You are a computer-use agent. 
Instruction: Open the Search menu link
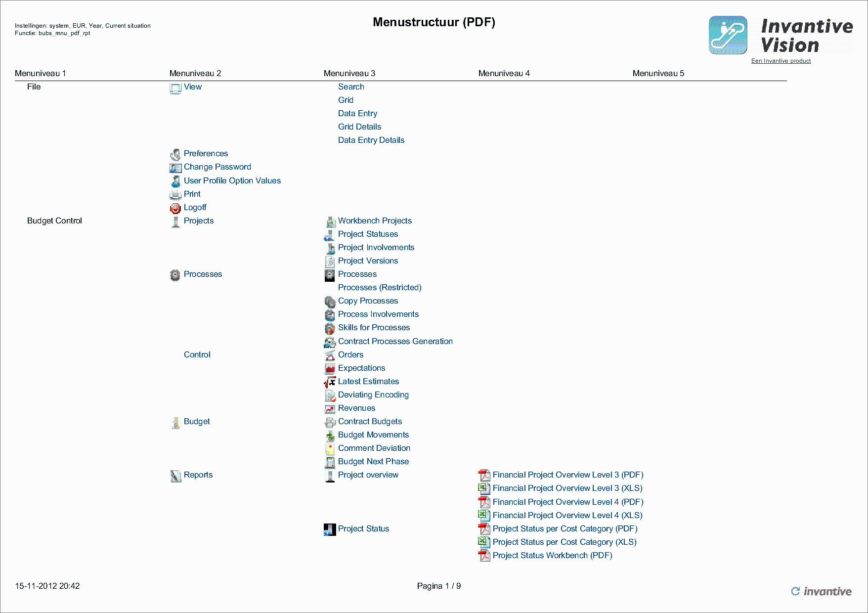351,87
